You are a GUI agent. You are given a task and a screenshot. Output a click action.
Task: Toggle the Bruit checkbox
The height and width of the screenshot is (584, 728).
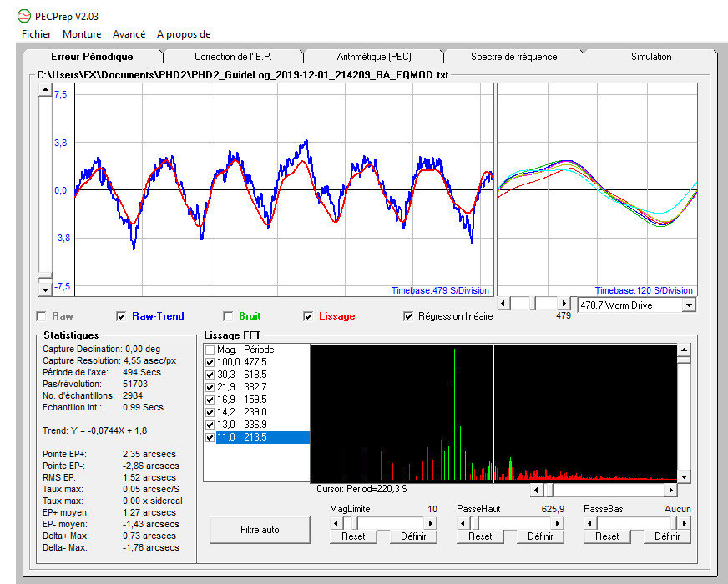(x=228, y=316)
